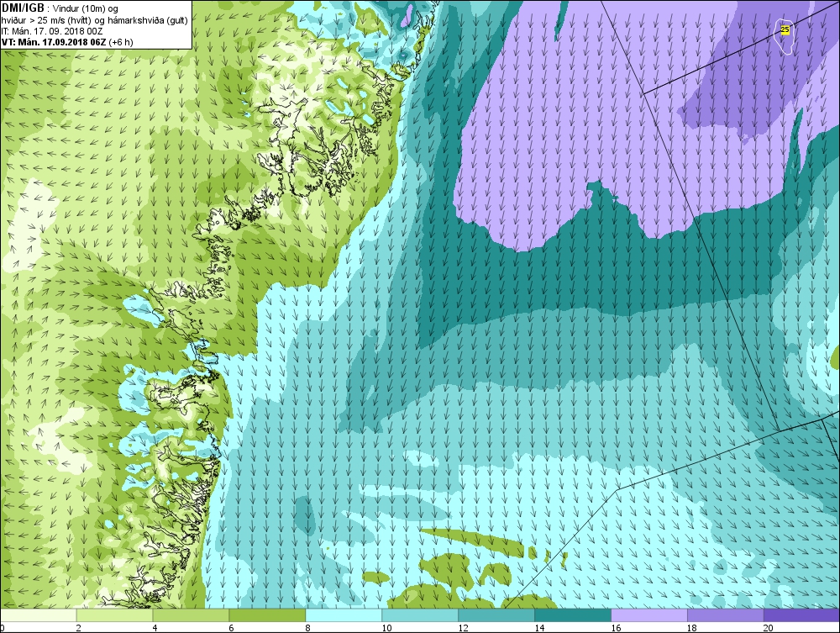The height and width of the screenshot is (633, 840).
Task: Click the text 'hviður > 25 m/s (hvítt) og hámarkshviða (gult)'
Action: tap(94, 20)
